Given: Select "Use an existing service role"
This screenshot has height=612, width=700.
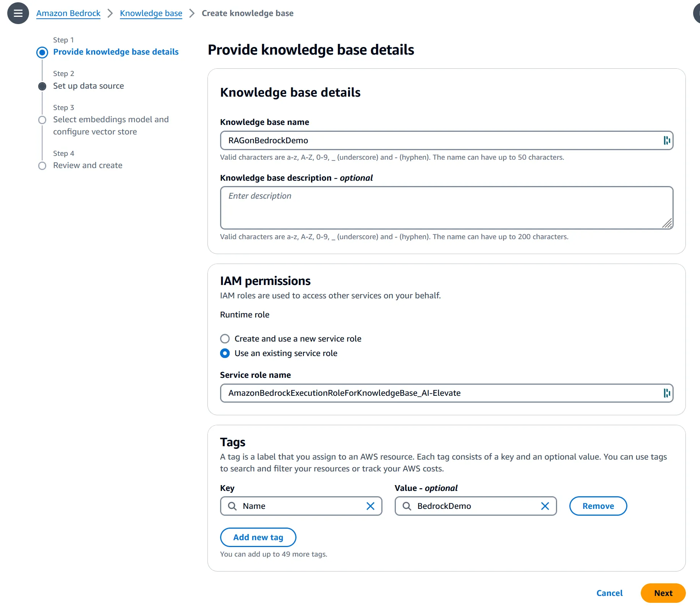Looking at the screenshot, I should click(225, 353).
